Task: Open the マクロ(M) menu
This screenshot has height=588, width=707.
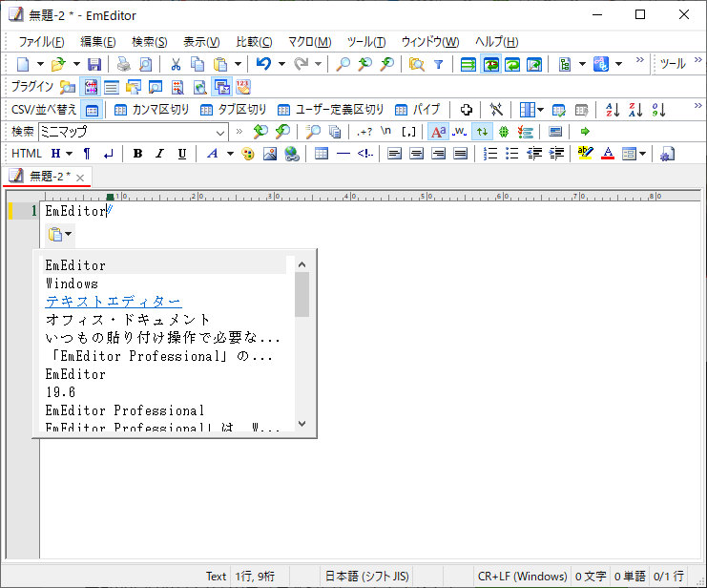Action: coord(309,42)
